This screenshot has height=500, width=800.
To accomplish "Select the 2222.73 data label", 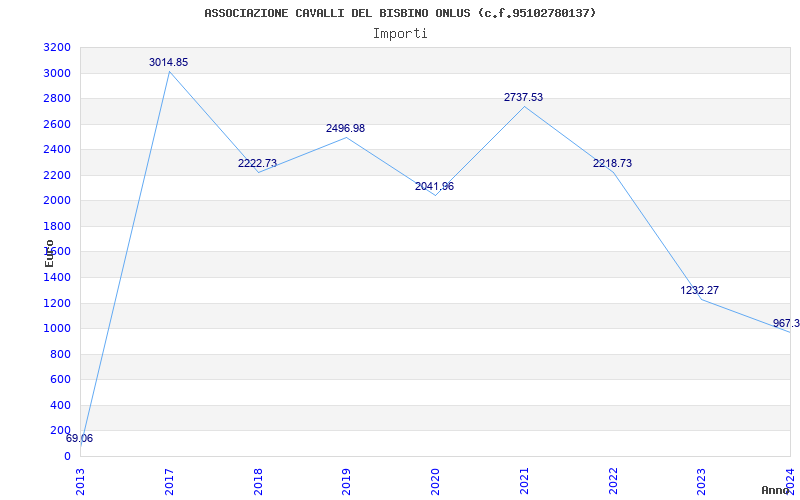I will [257, 164].
